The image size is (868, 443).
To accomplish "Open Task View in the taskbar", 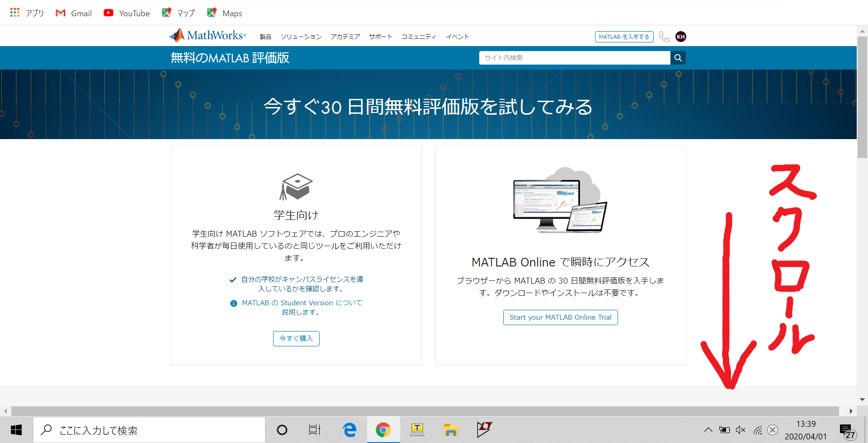I will 315,430.
